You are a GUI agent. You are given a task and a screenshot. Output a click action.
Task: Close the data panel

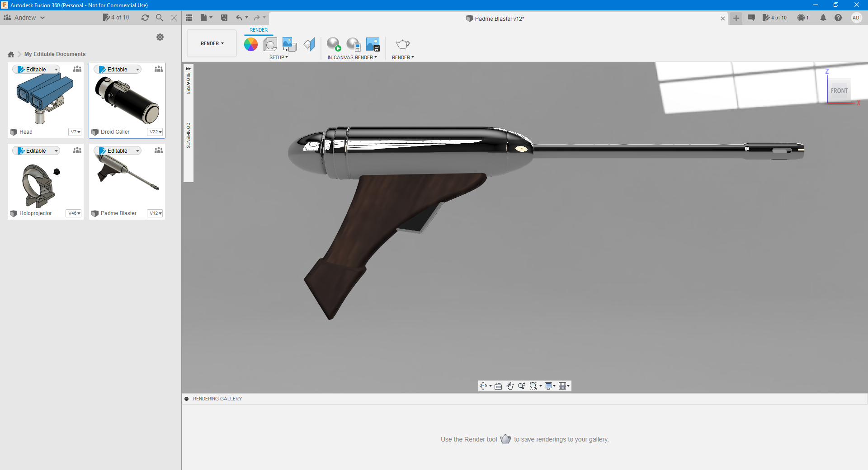coord(174,18)
